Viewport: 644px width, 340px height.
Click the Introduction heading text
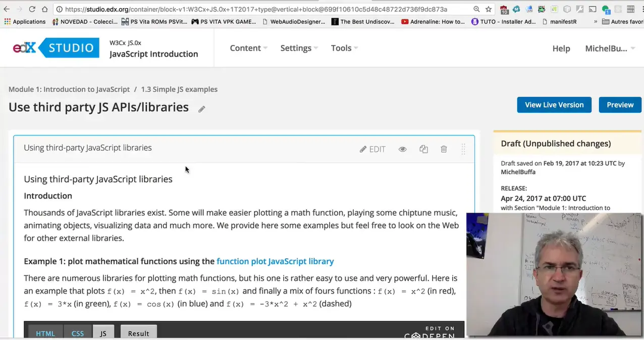(x=48, y=196)
